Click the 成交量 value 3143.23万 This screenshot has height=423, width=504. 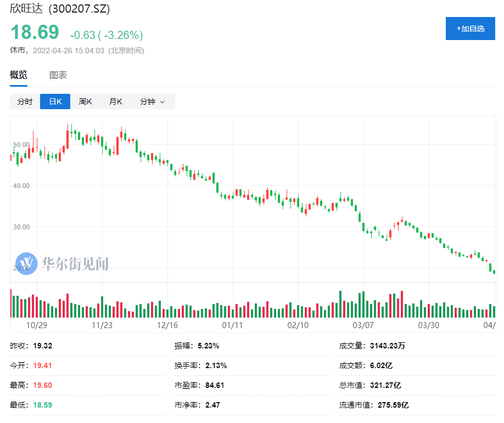[x=388, y=346]
